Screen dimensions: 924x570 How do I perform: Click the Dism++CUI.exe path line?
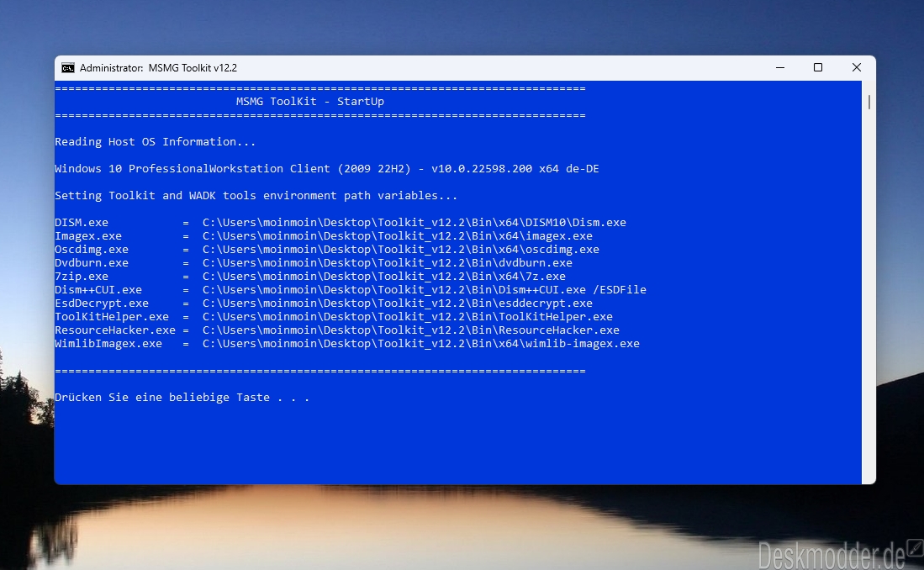351,290
